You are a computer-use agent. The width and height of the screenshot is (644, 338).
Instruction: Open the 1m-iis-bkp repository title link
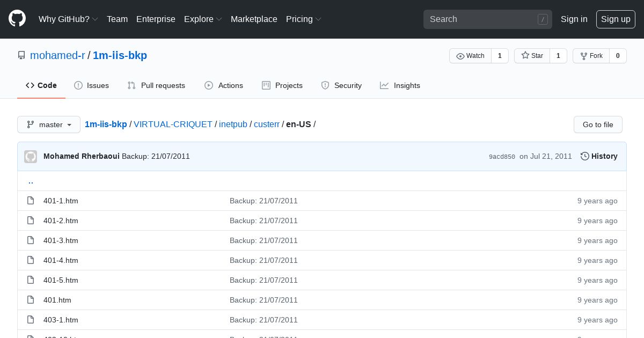click(x=120, y=55)
